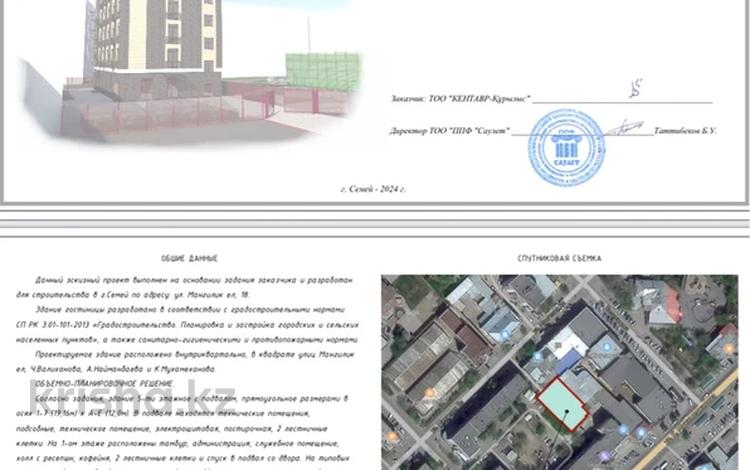The image size is (750, 470).
Task: Click the blue round Сауэт company stamp
Action: 566,148
